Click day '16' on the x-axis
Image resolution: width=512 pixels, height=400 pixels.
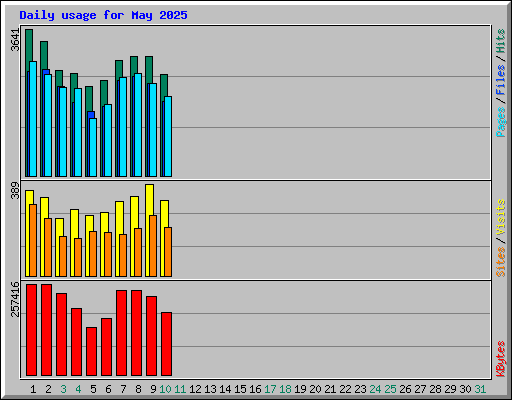(255, 389)
